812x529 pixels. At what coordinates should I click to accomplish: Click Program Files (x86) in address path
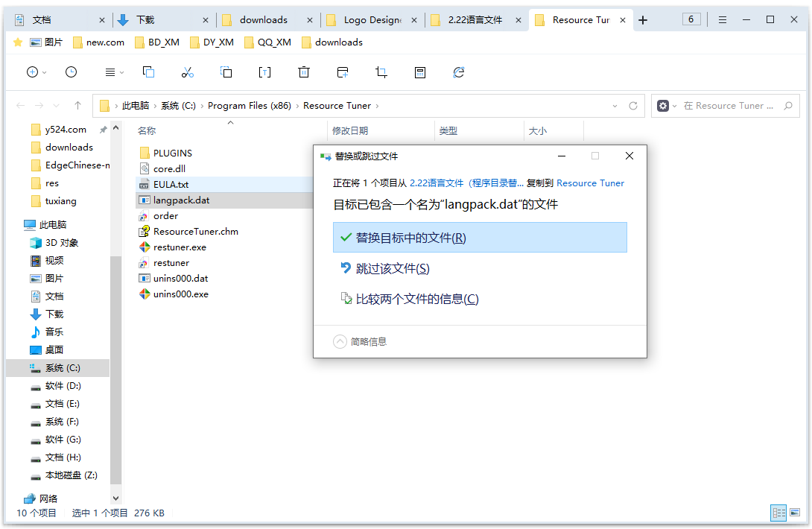click(250, 106)
